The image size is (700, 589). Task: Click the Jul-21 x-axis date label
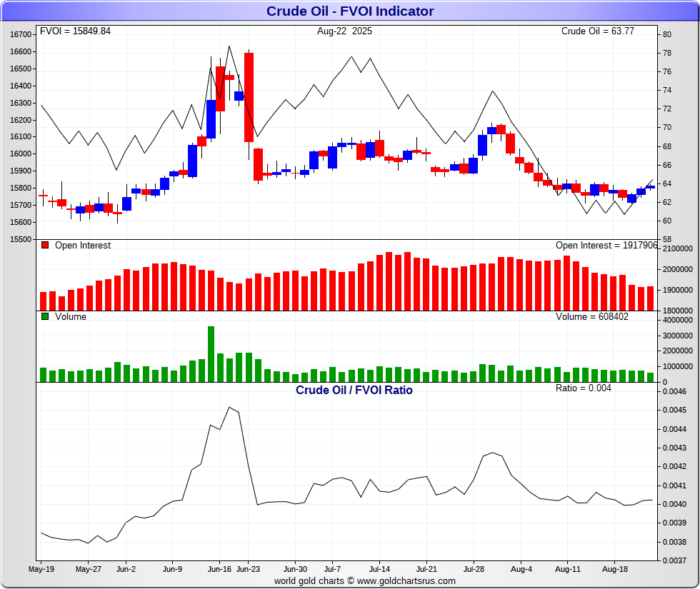point(427,570)
